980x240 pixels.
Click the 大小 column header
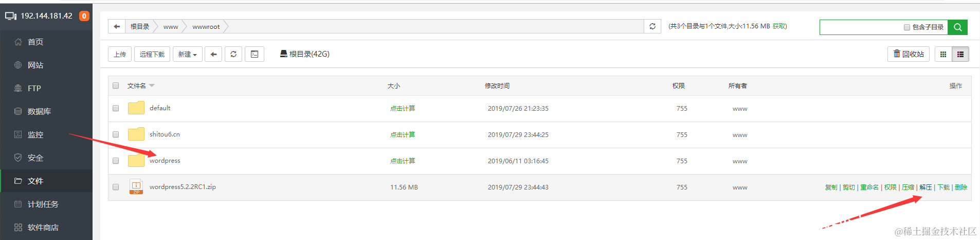pos(394,86)
